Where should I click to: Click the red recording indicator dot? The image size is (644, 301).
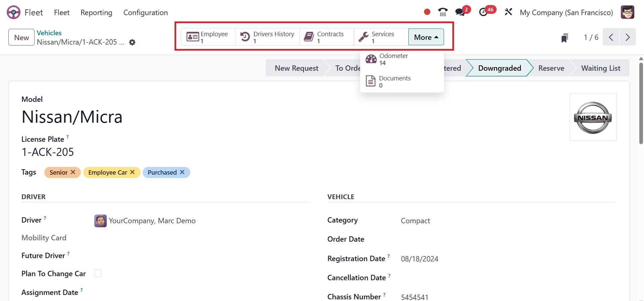(x=427, y=12)
